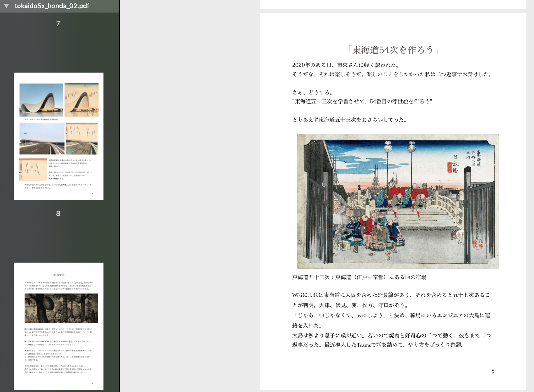The image size is (534, 392).
Task: Click the line starting そうだな、それは楽しそうだ
Action: tap(392, 74)
